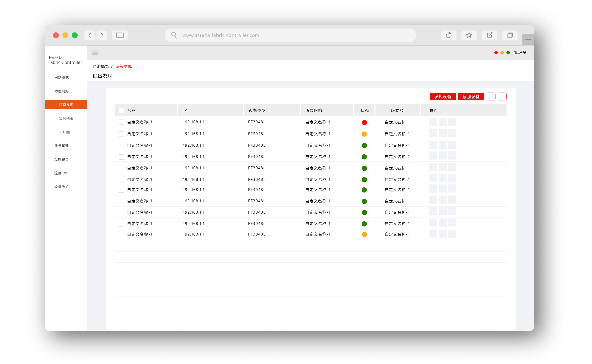This screenshot has height=364, width=592.
Task: Click the red status dot in the first row
Action: (364, 123)
